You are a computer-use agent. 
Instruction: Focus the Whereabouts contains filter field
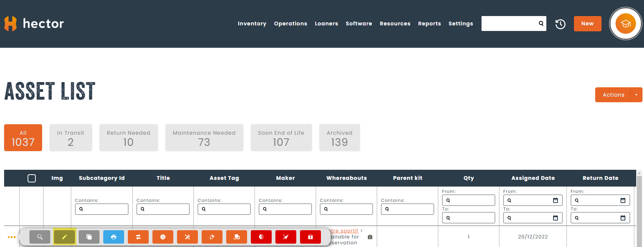tap(346, 209)
